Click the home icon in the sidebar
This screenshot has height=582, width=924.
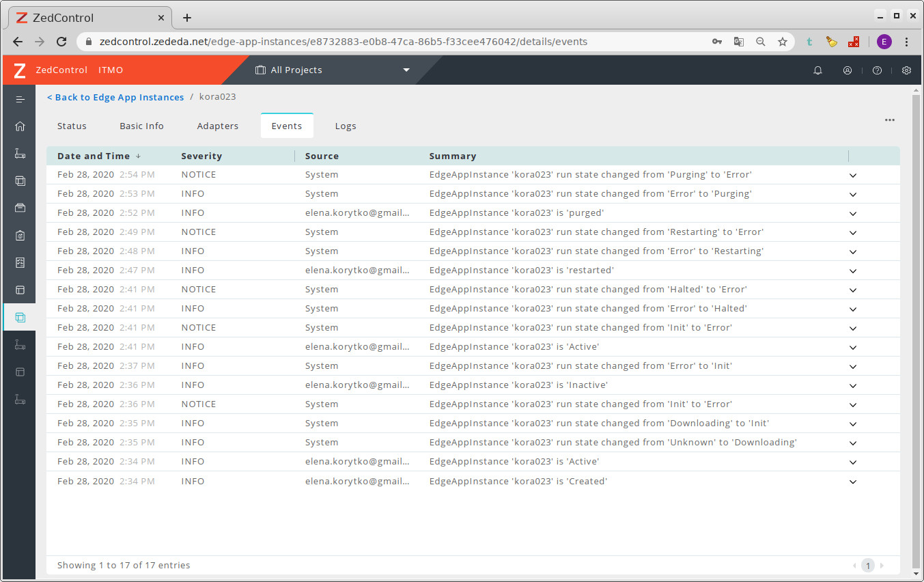coord(20,126)
